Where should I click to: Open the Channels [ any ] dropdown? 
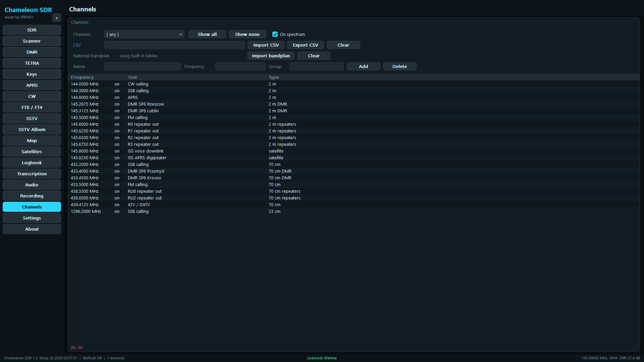pyautogui.click(x=144, y=34)
